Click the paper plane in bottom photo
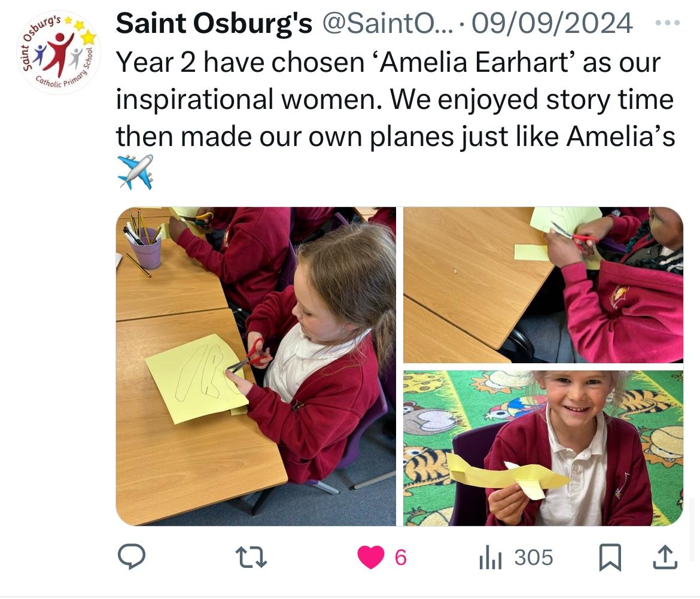 click(x=507, y=476)
